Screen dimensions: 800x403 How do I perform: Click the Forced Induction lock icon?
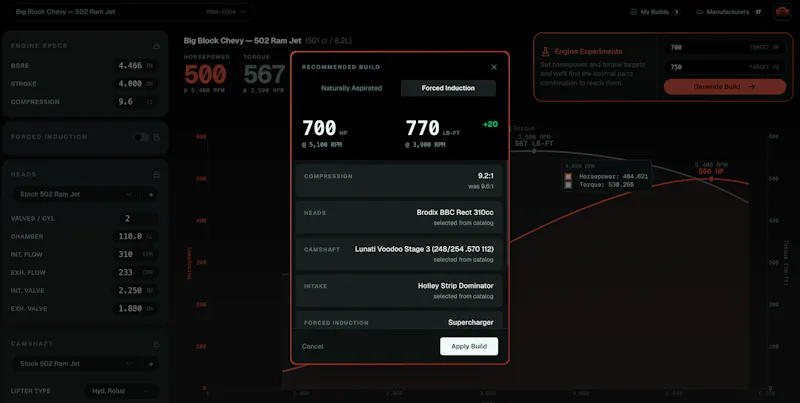point(156,137)
